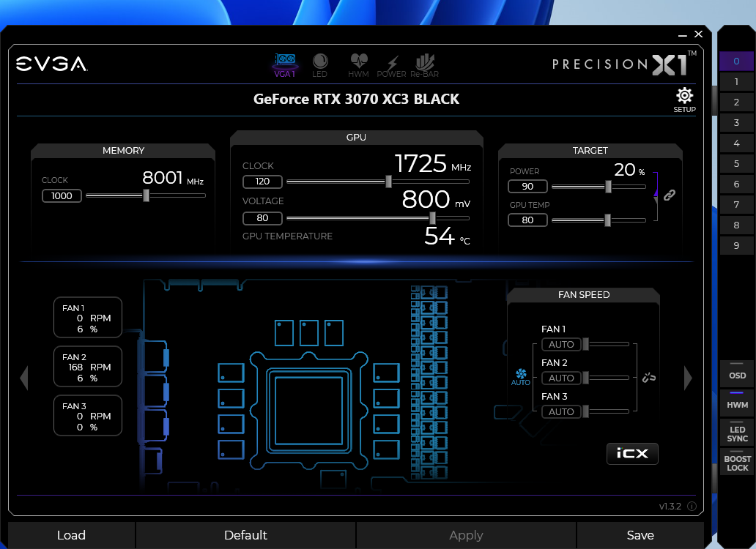Click the GPU temp target slider handle
The height and width of the screenshot is (549, 756).
607,220
